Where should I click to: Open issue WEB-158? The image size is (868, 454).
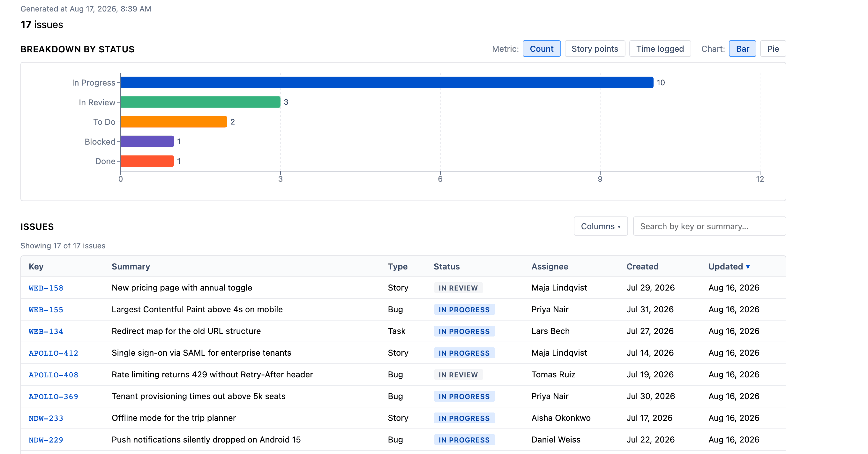coord(46,288)
